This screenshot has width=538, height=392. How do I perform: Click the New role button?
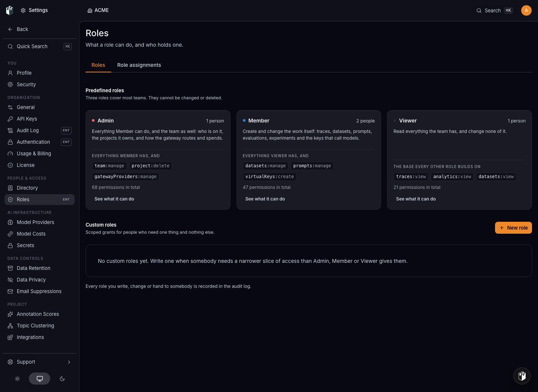513,228
